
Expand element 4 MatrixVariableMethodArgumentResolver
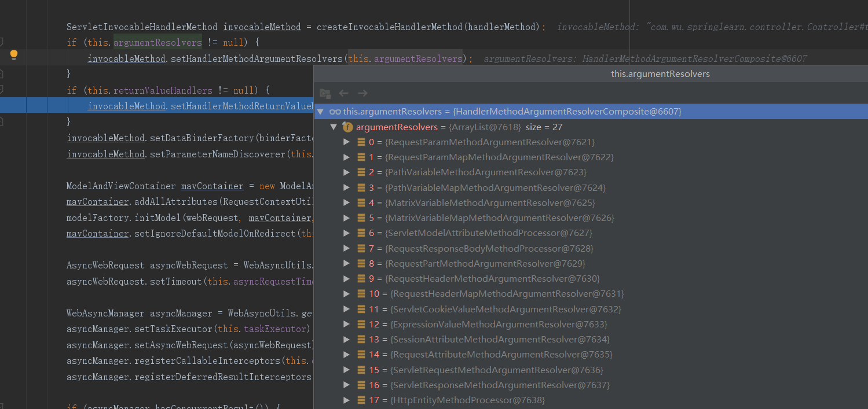(x=346, y=203)
